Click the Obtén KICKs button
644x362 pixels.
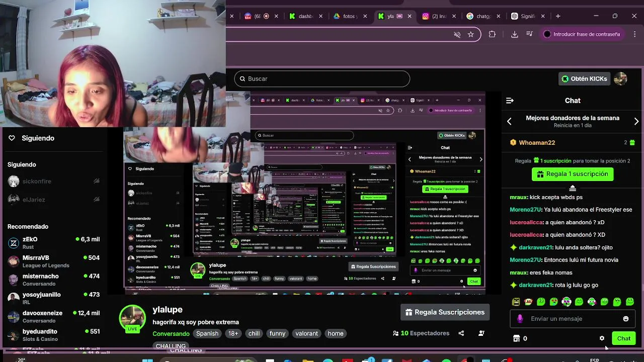[x=585, y=78]
